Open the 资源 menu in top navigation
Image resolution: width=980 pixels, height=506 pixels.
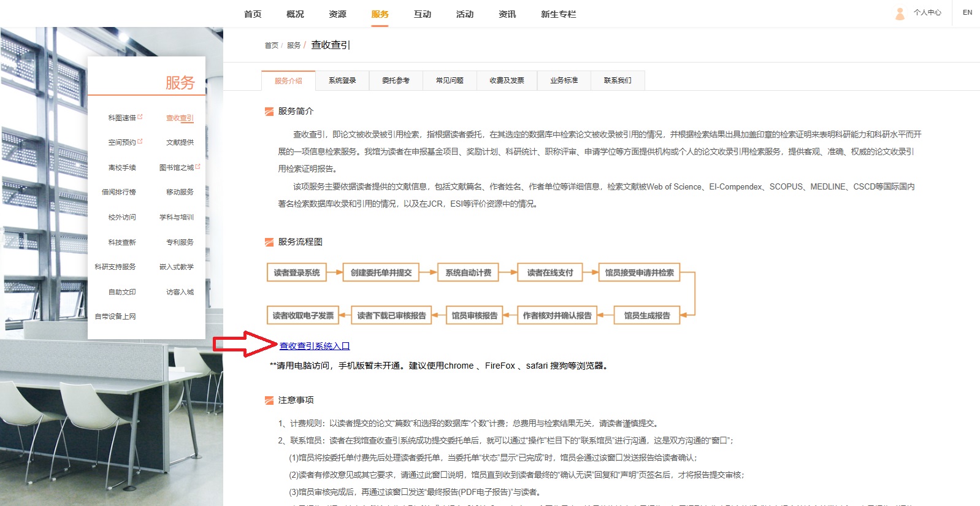click(x=337, y=14)
